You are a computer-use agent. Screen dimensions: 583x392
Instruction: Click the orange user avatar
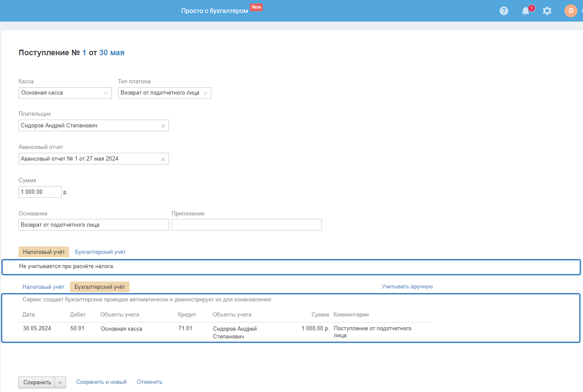click(570, 11)
